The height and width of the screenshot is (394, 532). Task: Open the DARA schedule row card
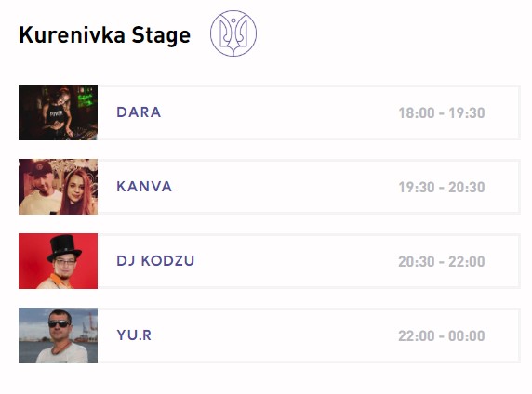point(270,112)
